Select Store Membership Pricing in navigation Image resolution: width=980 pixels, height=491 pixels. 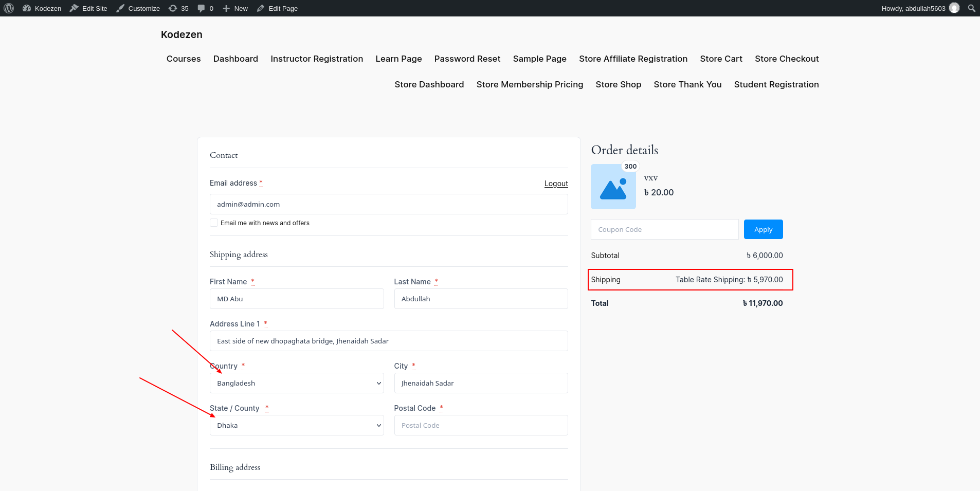click(x=530, y=84)
